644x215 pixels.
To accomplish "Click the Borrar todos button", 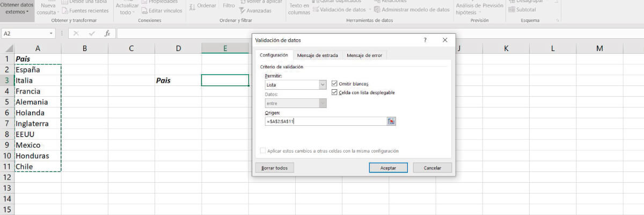I will point(274,168).
